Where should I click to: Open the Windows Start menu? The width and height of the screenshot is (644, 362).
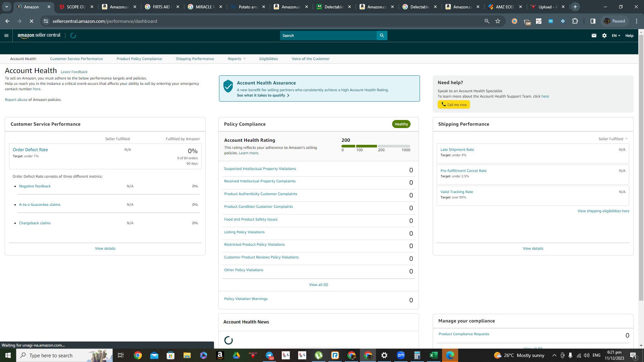tap(8, 355)
